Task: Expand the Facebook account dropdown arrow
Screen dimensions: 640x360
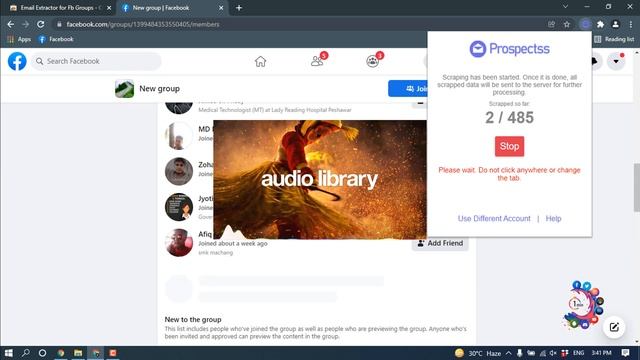Action: [616, 61]
